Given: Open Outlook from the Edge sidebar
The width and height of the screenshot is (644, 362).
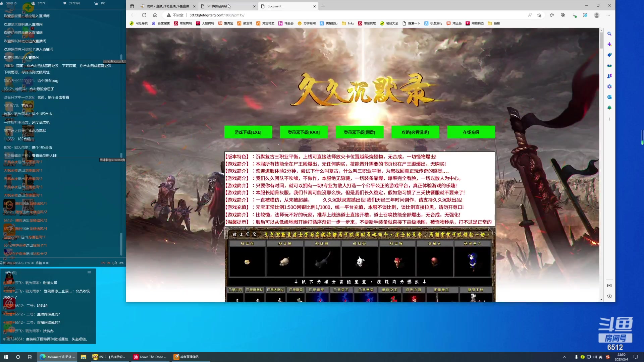Looking at the screenshot, I should click(609, 97).
